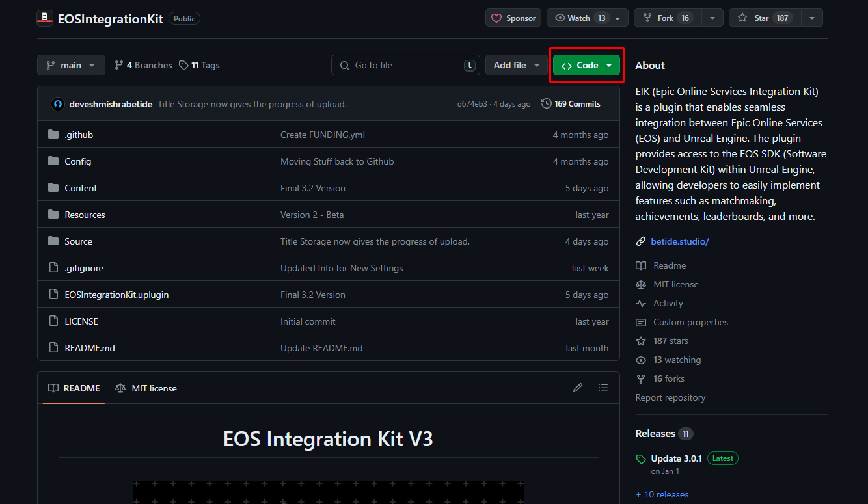Toggle Watch notifications for the repository
Viewport: 868px width, 504px height.
point(579,18)
